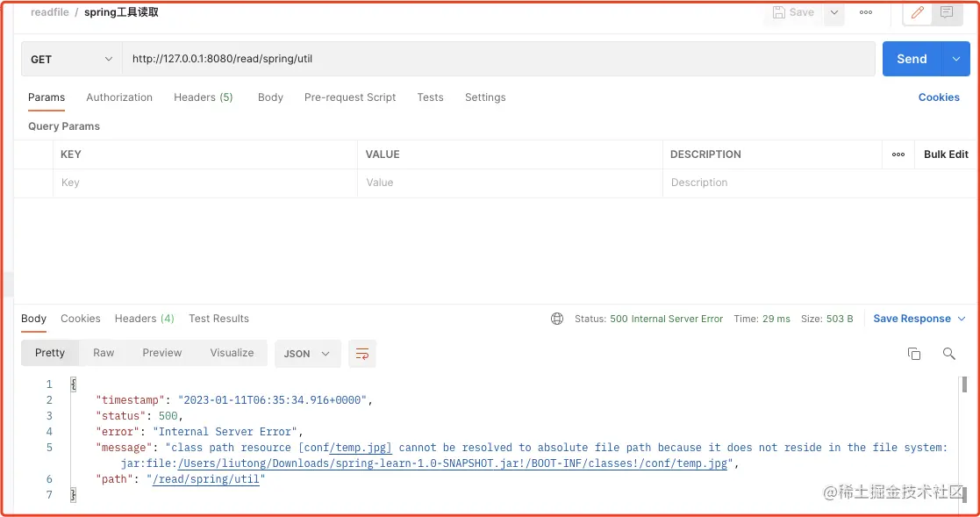Screen dimensions: 980x517
Task: Click the /read/spring/util path link
Action: 206,479
